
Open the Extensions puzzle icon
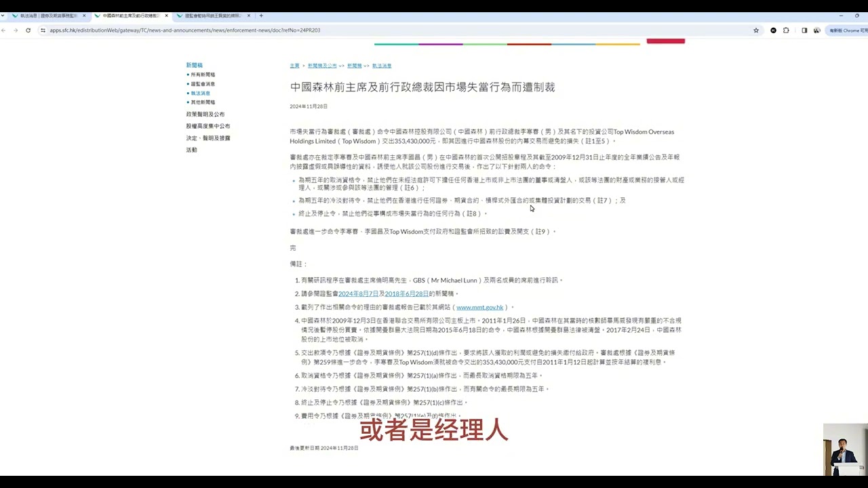tap(786, 30)
